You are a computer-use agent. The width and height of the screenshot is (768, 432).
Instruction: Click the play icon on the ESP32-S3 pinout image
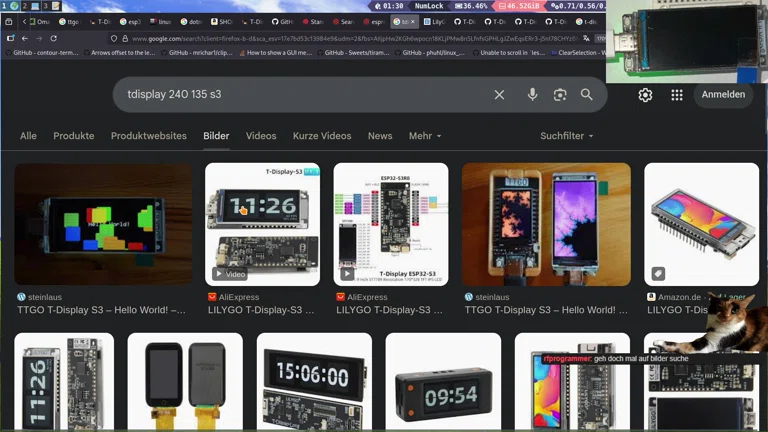[347, 274]
